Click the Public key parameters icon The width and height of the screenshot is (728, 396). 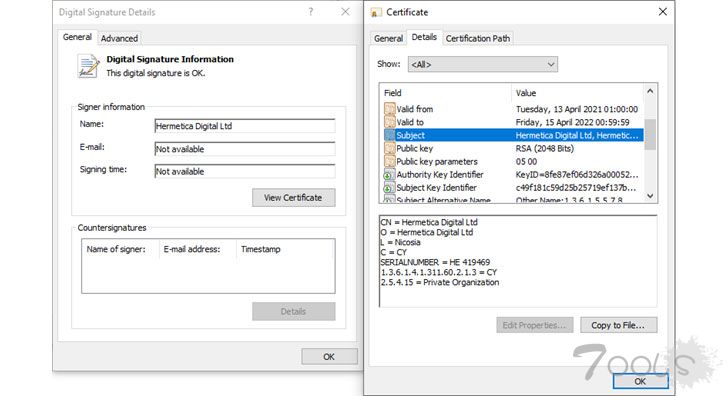point(389,162)
